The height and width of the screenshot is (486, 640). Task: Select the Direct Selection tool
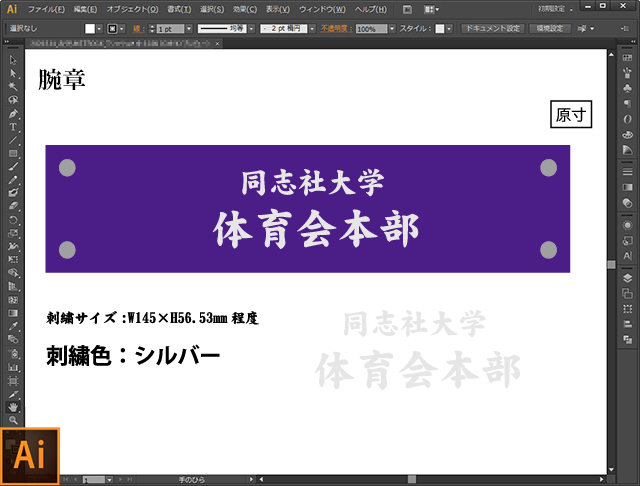point(13,73)
